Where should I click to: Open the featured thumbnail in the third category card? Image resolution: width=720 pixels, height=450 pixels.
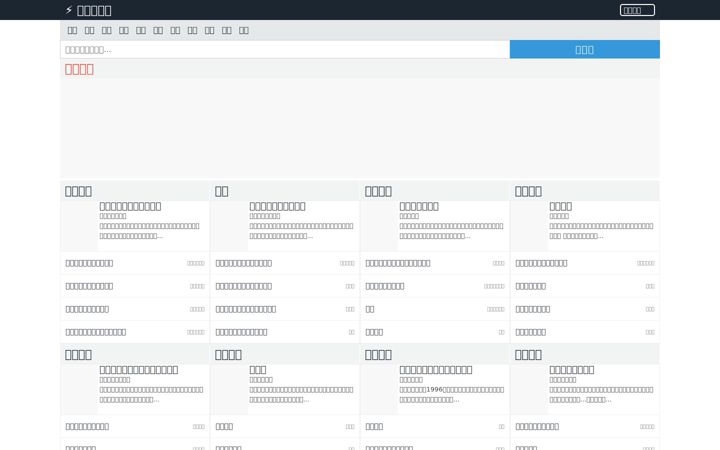(379, 226)
